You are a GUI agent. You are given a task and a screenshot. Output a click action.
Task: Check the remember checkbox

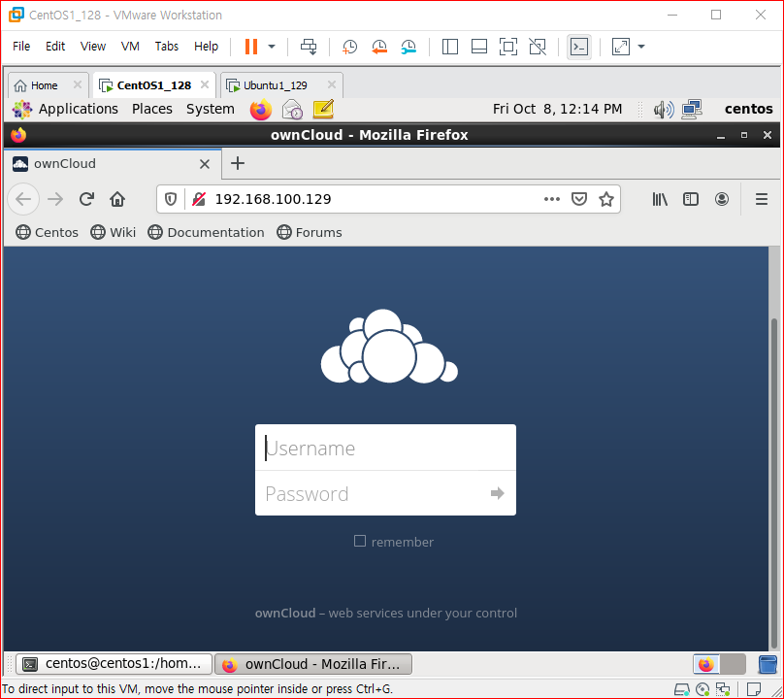pyautogui.click(x=360, y=541)
